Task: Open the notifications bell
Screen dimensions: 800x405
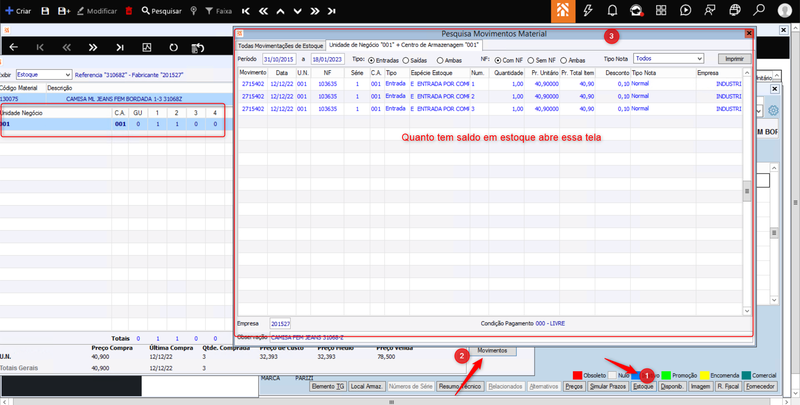Action: tap(612, 11)
